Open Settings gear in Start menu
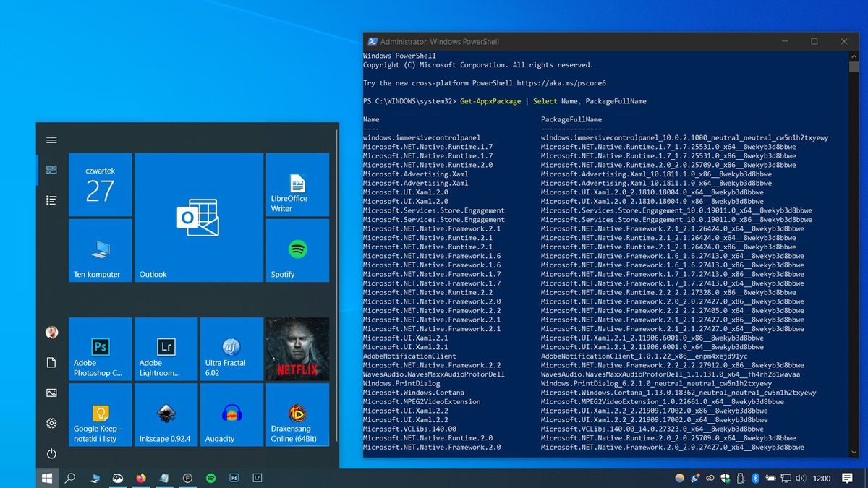 (51, 423)
